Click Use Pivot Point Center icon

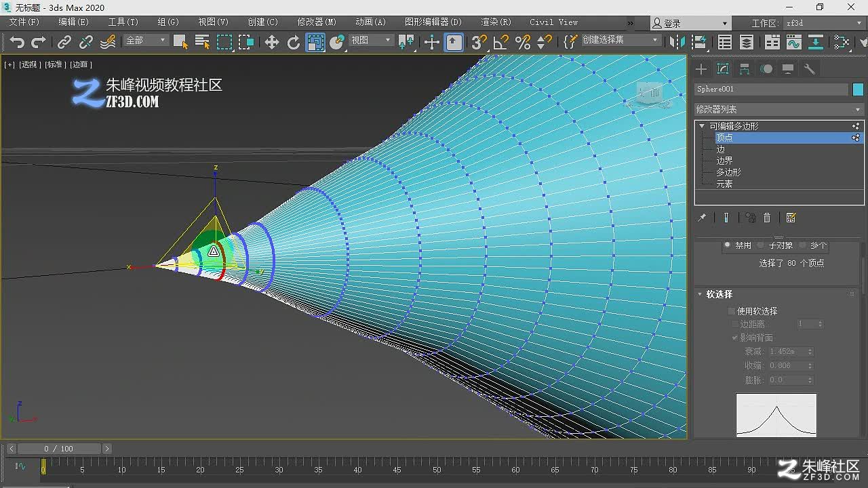406,42
